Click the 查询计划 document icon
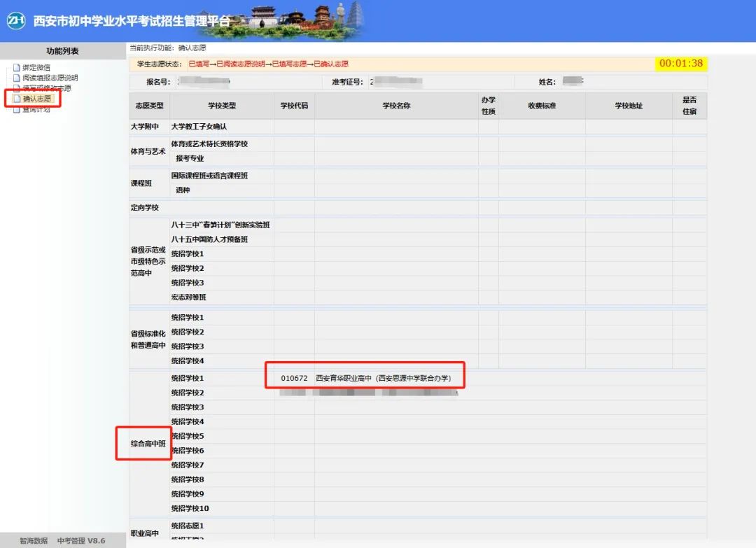 [17, 108]
